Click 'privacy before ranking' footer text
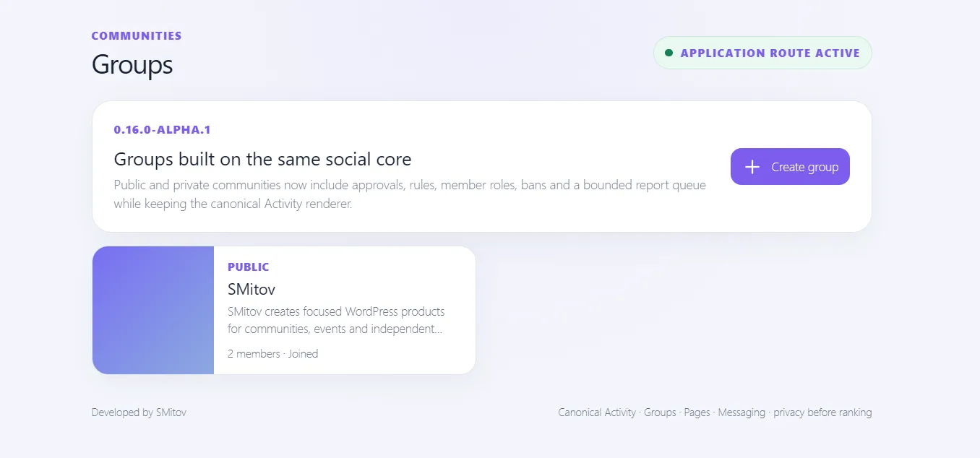This screenshot has height=458, width=980. (x=822, y=412)
